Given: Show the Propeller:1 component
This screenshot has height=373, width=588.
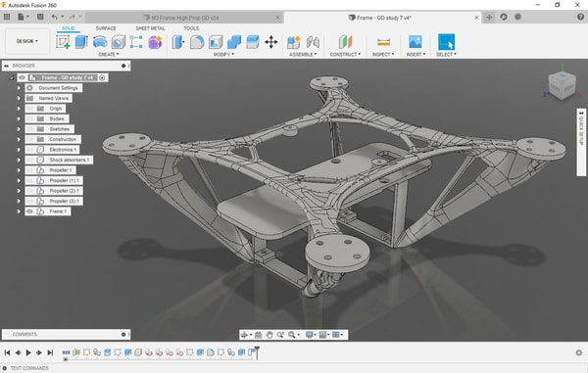Looking at the screenshot, I should click(30, 170).
